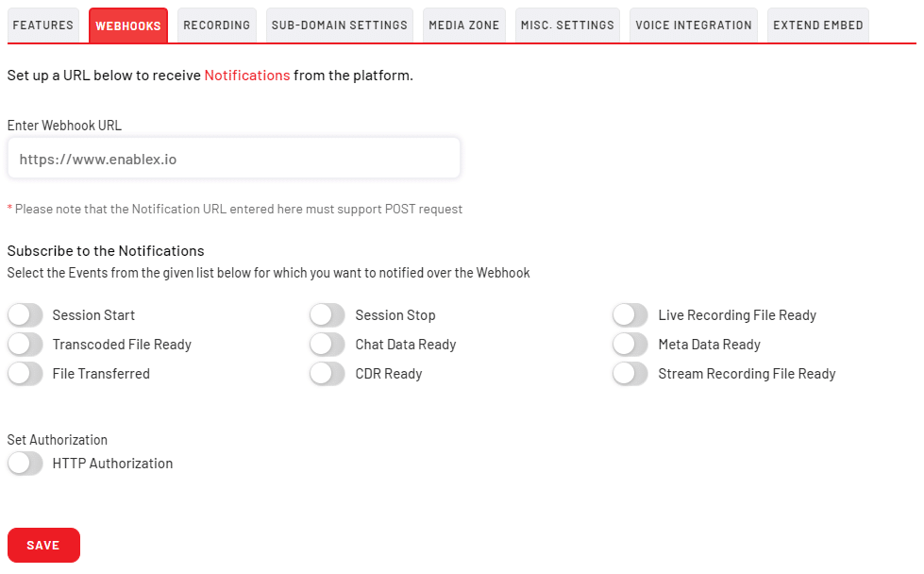Open the Voice Integration tab

click(694, 25)
